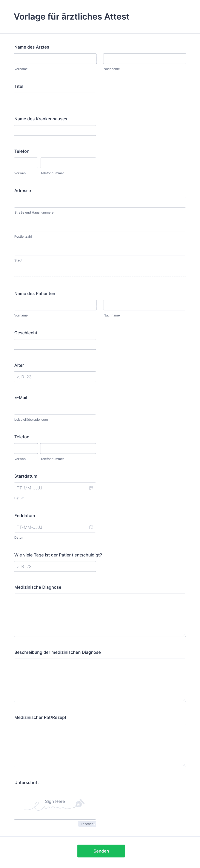Click the doctor's Vorwahl phone field
The width and height of the screenshot is (200, 868).
(26, 163)
